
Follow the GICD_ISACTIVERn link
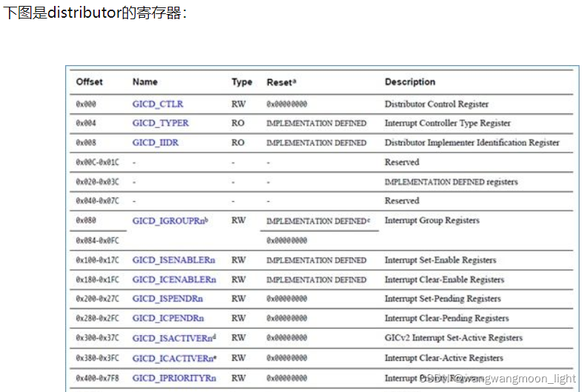coord(174,338)
